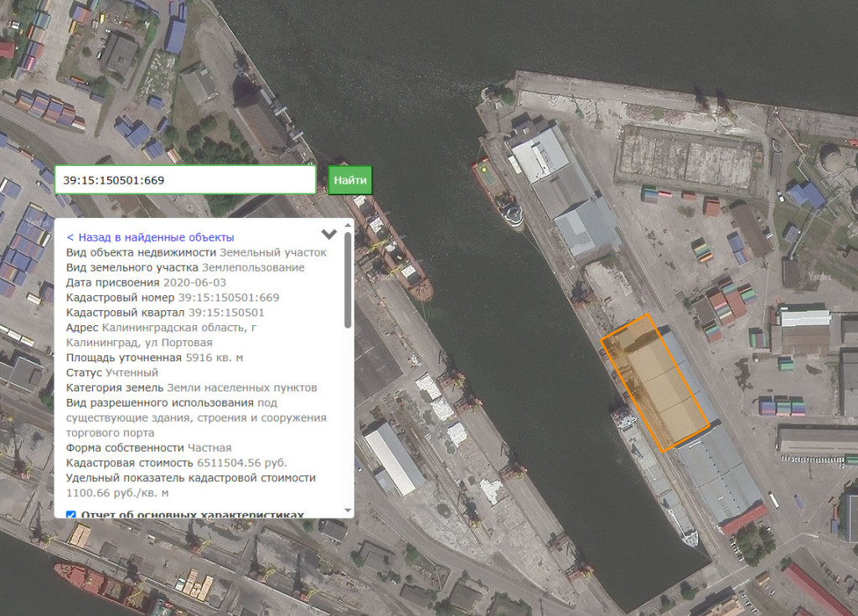Select the orange highlighted land parcel on the map
Image resolution: width=858 pixels, height=616 pixels.
655,383
